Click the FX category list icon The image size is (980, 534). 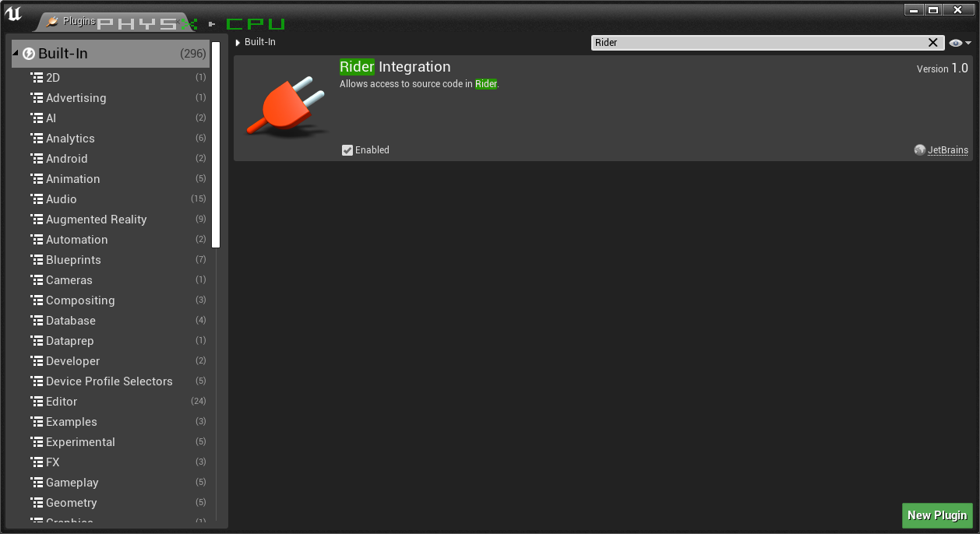(37, 462)
